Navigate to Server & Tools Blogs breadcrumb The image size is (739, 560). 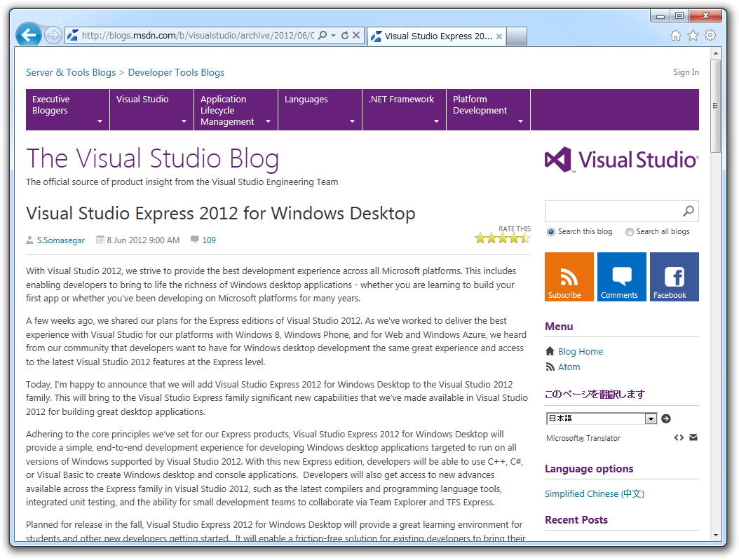pos(70,72)
